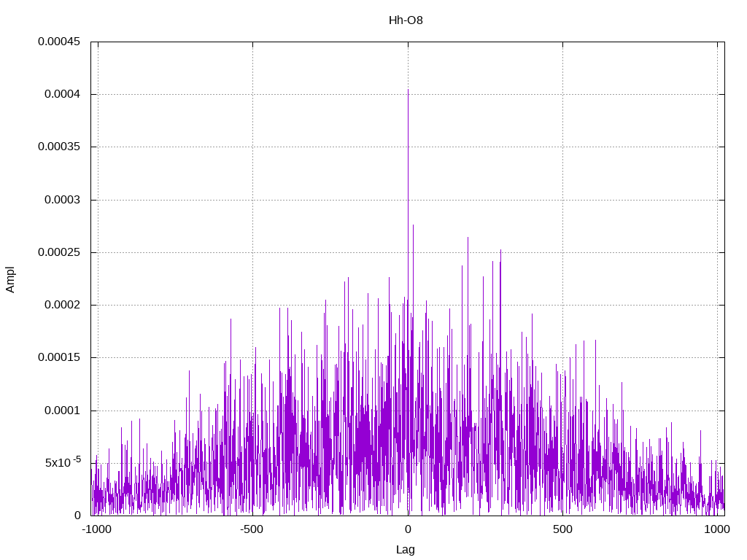Click y-axis tick label 0.00015
747x560 pixels.
59,357
